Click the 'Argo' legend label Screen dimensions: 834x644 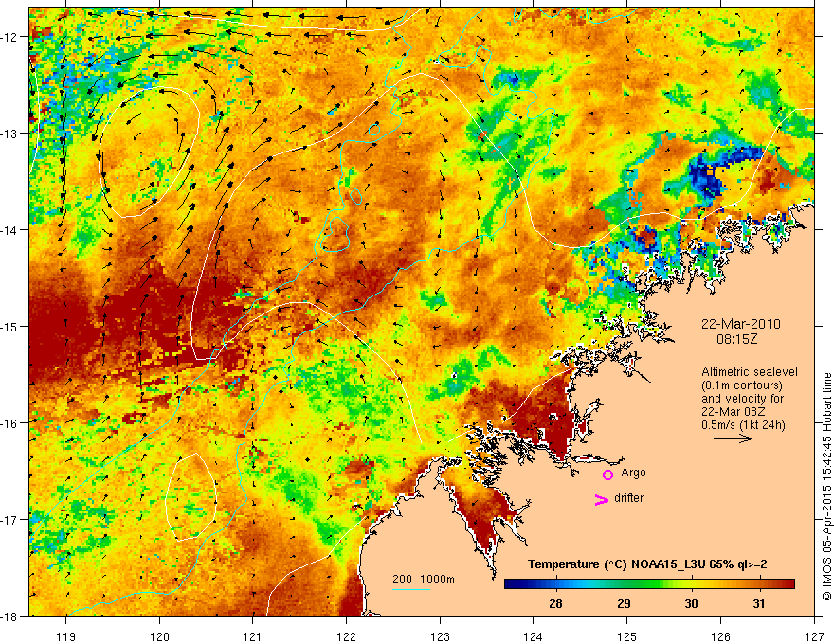633,473
